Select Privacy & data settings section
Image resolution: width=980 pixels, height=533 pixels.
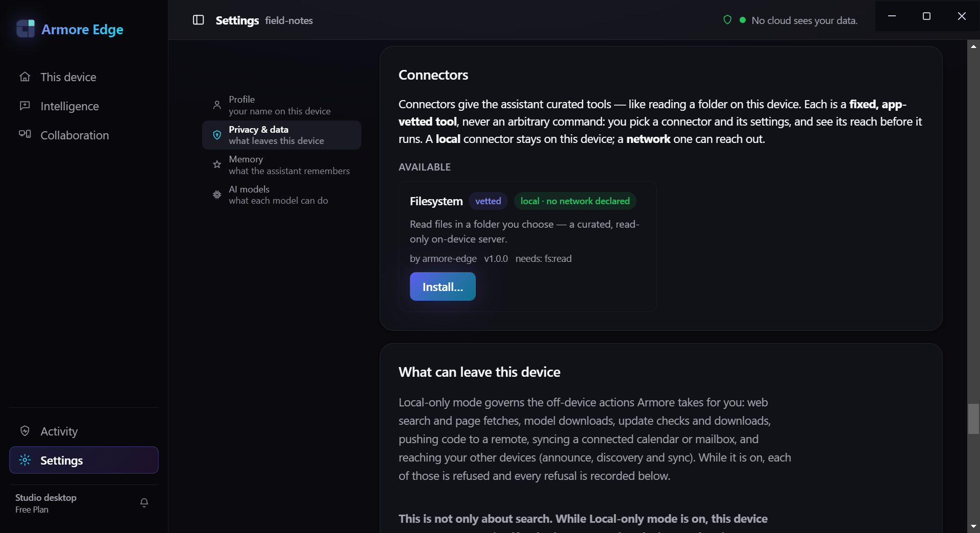tap(282, 135)
